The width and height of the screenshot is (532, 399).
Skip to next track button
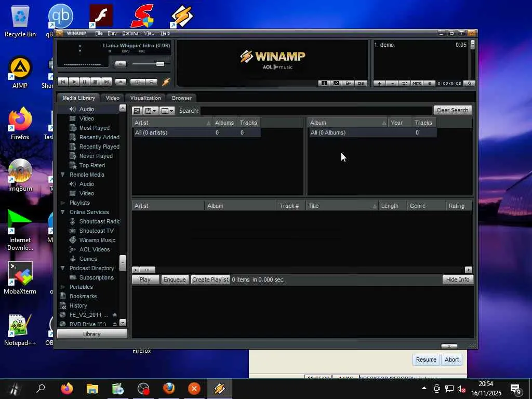(x=106, y=82)
